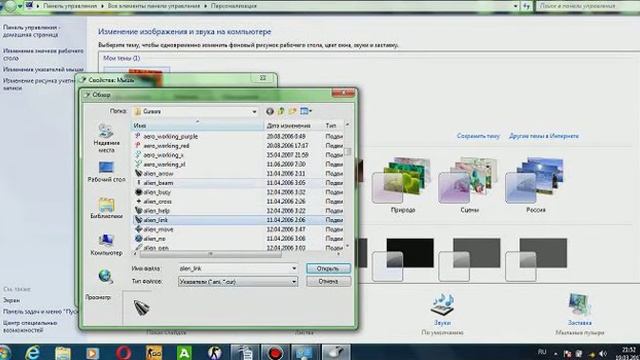
Task: Select the alien_arrow cursor file
Action: pos(158,174)
